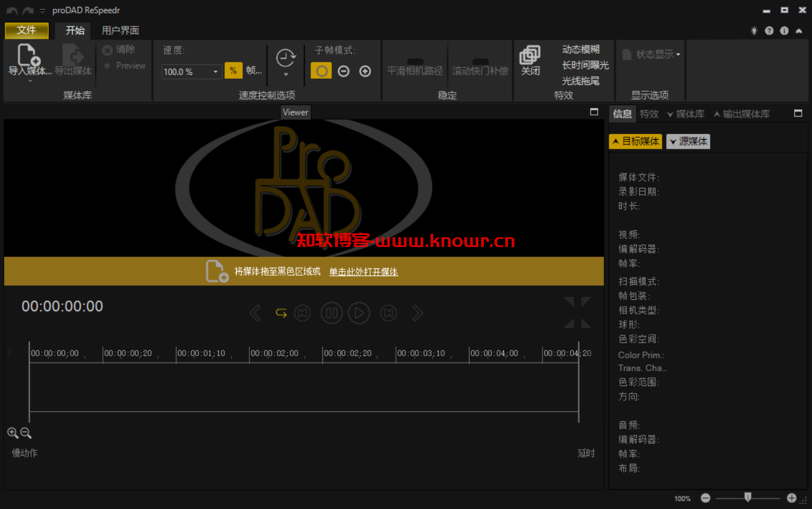Click the next frame arrow
The height and width of the screenshot is (509, 812).
tap(417, 313)
